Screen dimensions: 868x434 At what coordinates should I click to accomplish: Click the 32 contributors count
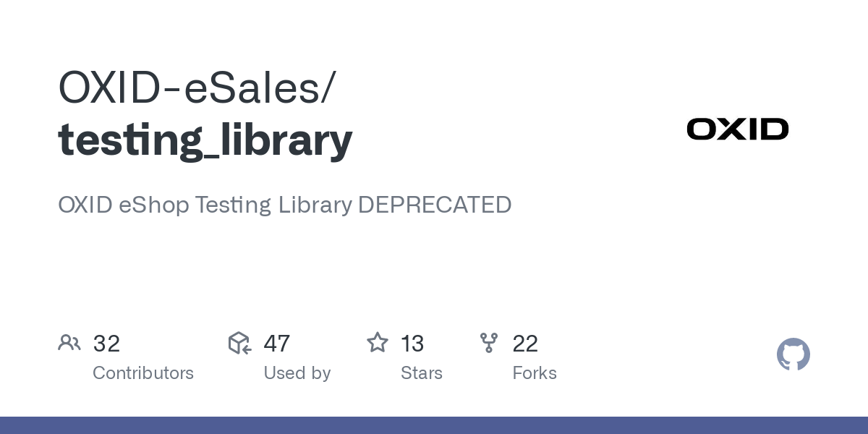click(x=106, y=344)
